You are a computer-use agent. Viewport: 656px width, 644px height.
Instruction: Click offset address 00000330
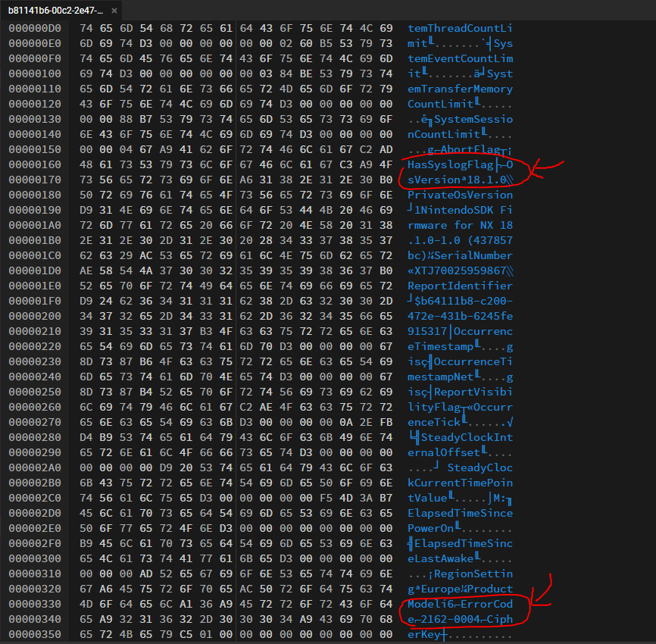click(35, 604)
